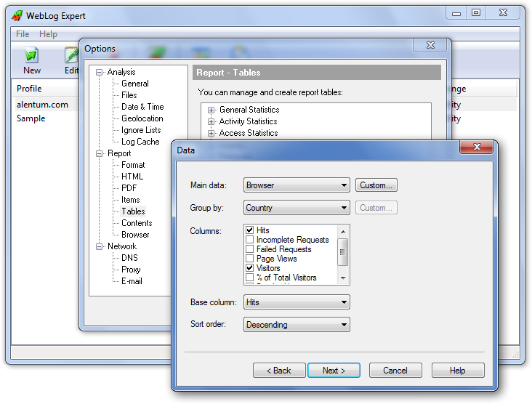The height and width of the screenshot is (404, 532).
Task: Select Geolocation in the Options tree
Action: point(142,118)
